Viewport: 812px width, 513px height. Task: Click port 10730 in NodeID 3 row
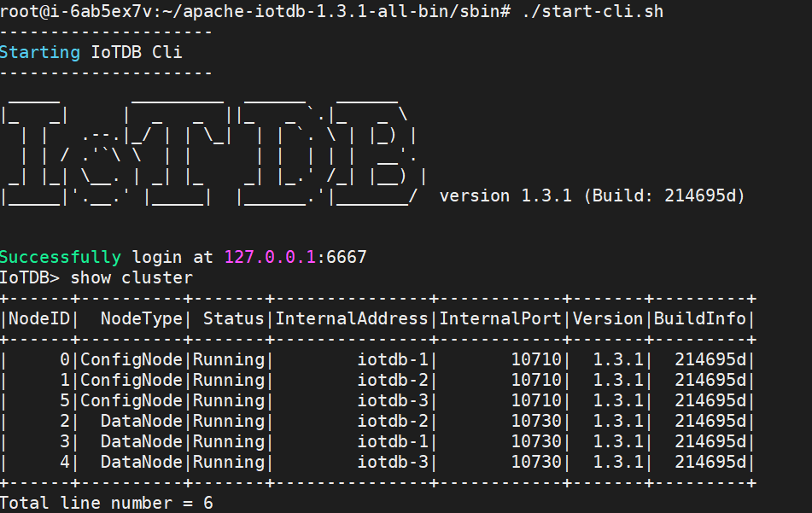(536, 441)
